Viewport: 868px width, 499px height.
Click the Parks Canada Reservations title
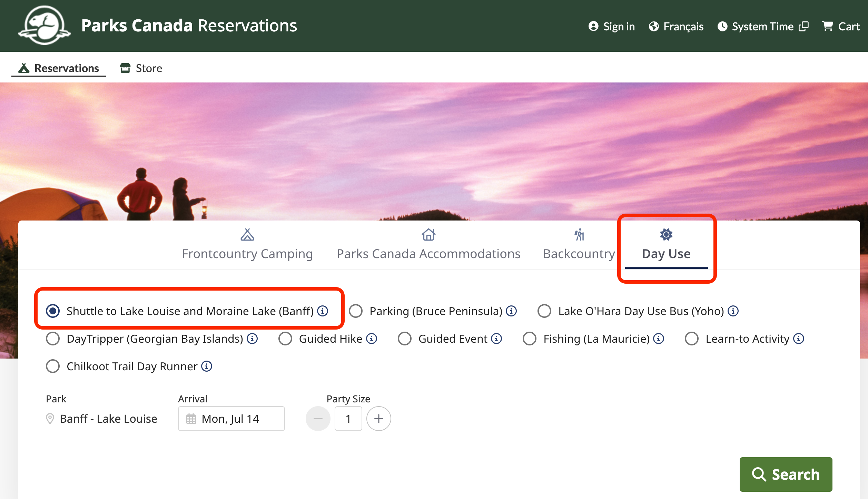[x=189, y=26]
